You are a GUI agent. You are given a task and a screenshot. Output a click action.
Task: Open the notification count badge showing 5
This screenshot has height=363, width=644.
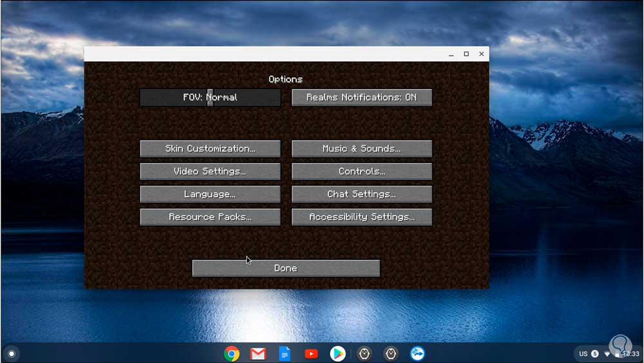point(594,353)
